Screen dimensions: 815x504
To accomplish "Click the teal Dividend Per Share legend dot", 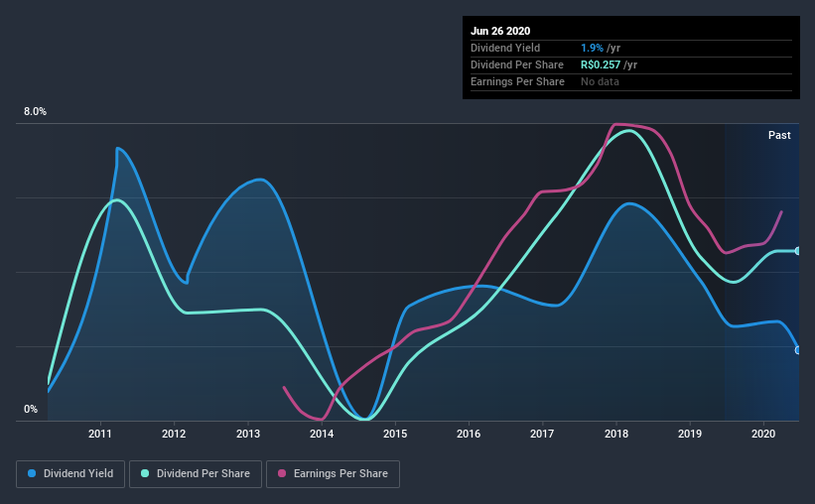I will tap(145, 473).
